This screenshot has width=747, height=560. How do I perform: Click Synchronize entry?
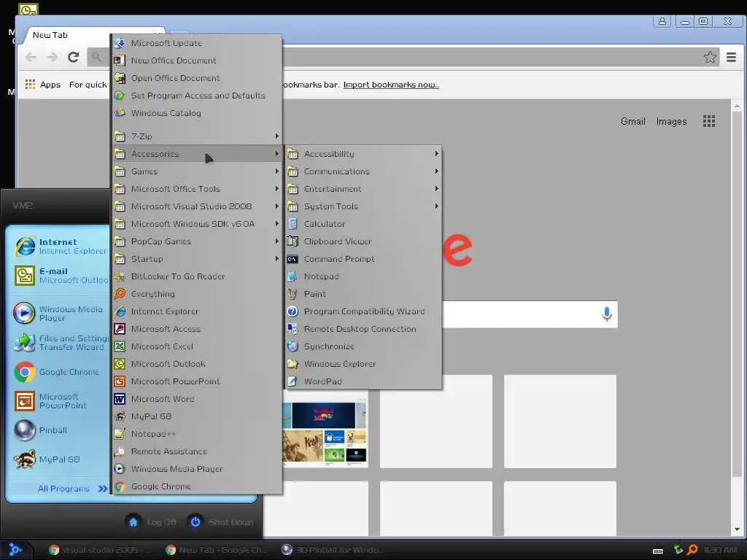coord(363,346)
